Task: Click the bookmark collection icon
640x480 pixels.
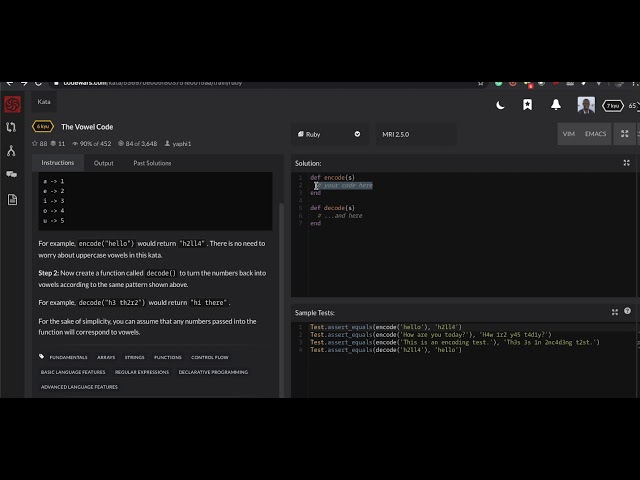Action: pyautogui.click(x=527, y=105)
